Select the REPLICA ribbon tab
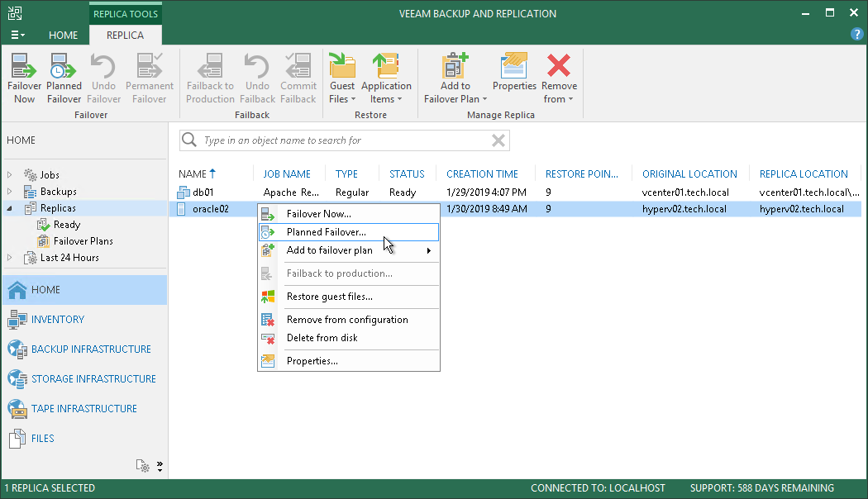 (x=125, y=35)
